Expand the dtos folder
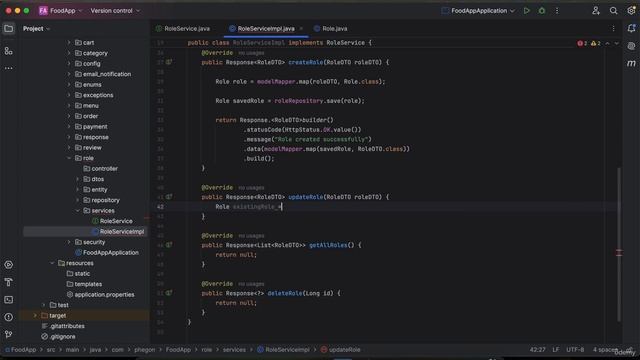The height and width of the screenshot is (360, 640). 78,179
